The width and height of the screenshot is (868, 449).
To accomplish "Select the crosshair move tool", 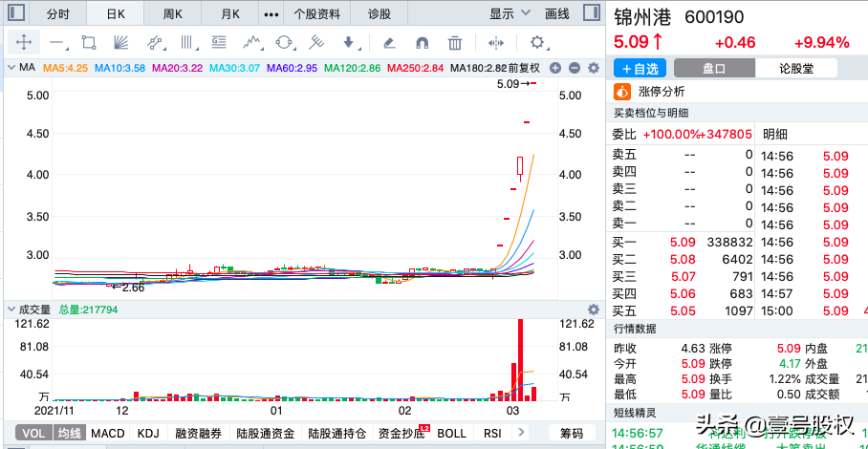I will pyautogui.click(x=23, y=42).
